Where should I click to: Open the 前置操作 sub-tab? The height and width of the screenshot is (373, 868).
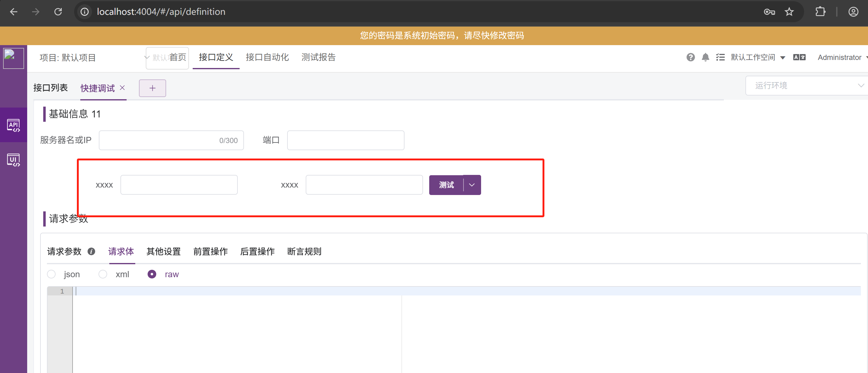click(x=211, y=252)
